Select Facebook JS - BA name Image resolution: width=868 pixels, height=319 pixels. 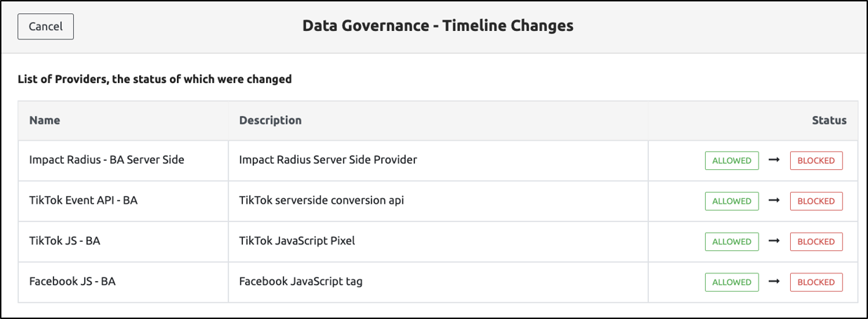tap(72, 282)
